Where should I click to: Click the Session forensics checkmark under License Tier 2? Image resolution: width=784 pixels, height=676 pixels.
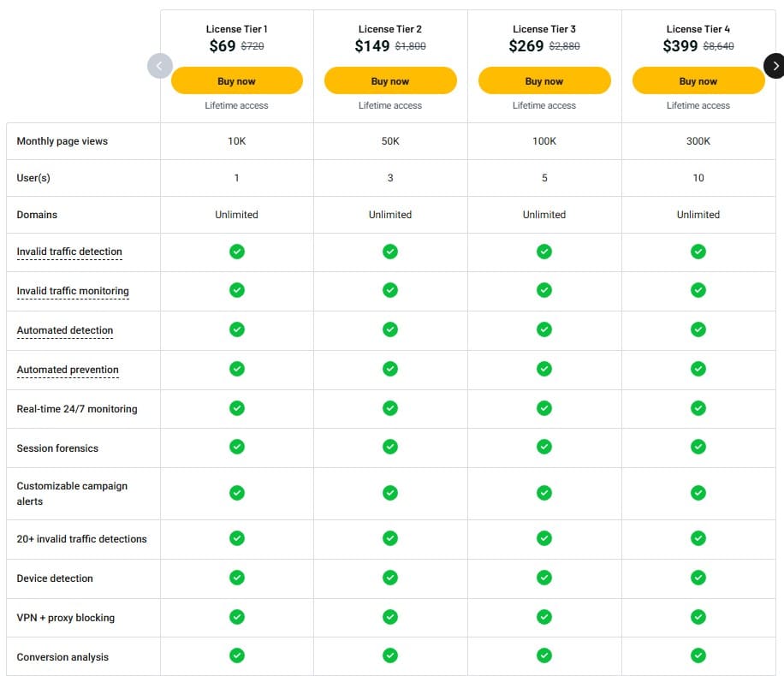(390, 447)
